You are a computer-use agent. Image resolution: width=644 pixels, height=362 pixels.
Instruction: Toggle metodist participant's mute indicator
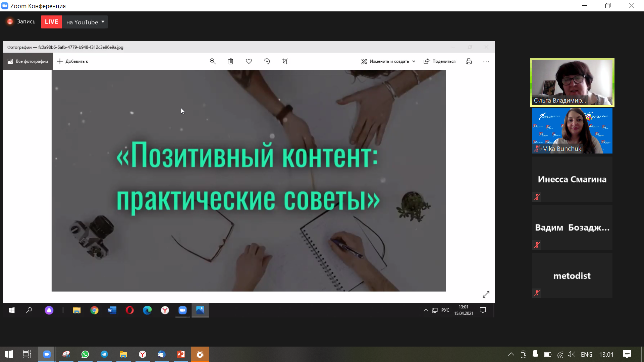pyautogui.click(x=536, y=293)
